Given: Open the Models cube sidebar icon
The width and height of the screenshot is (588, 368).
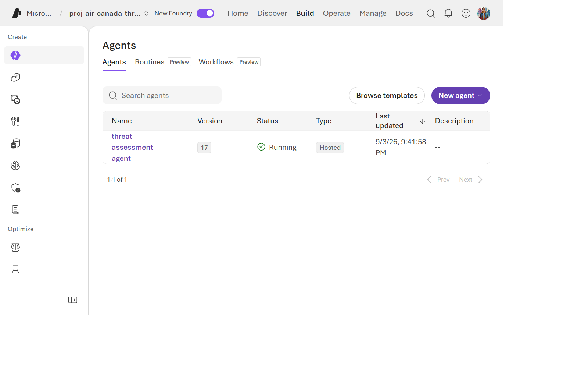Looking at the screenshot, I should 15,77.
